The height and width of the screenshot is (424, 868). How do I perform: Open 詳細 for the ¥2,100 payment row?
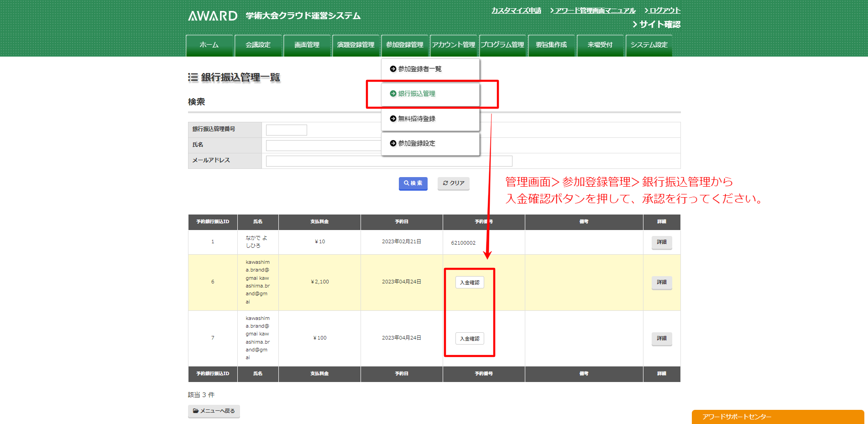coord(661,283)
